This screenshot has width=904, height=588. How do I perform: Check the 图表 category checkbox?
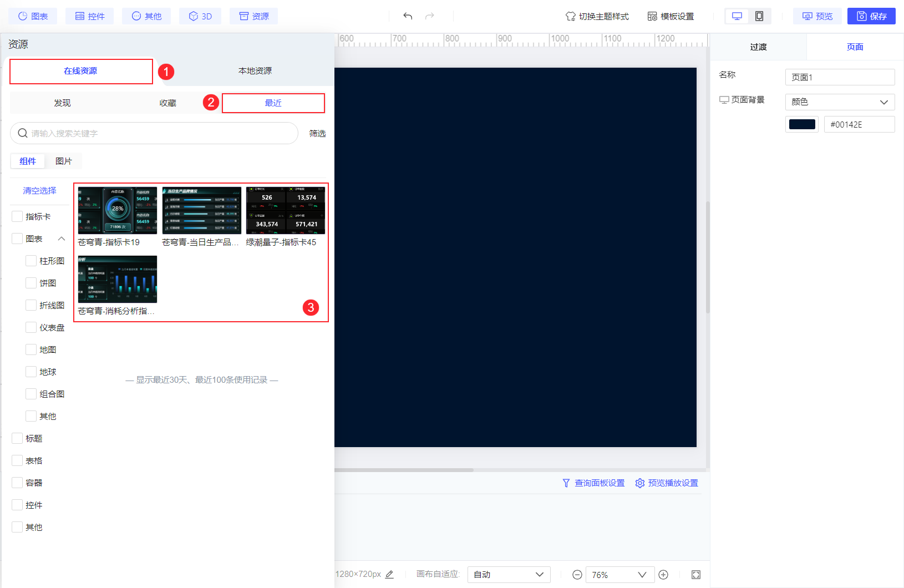[x=17, y=239]
